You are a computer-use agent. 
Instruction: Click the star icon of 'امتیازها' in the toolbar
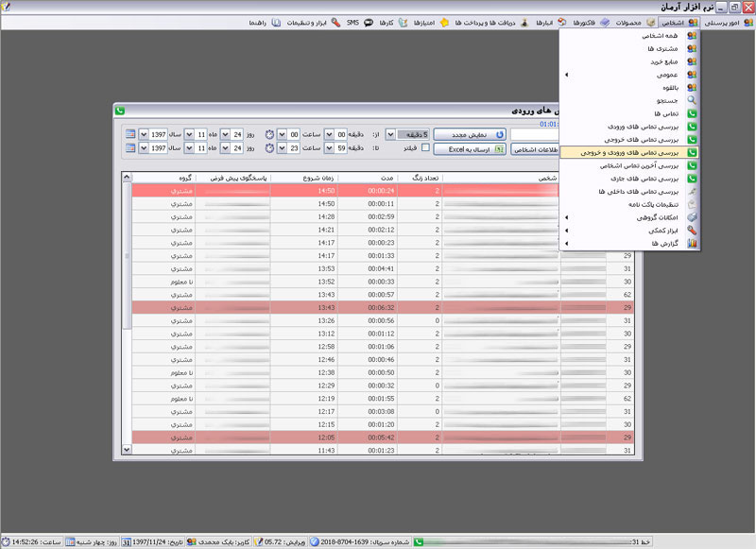coord(444,23)
